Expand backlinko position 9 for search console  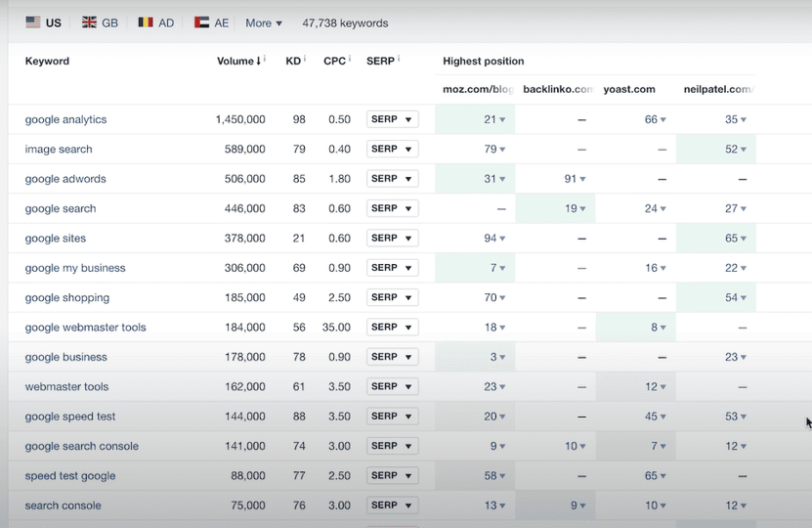pos(577,506)
